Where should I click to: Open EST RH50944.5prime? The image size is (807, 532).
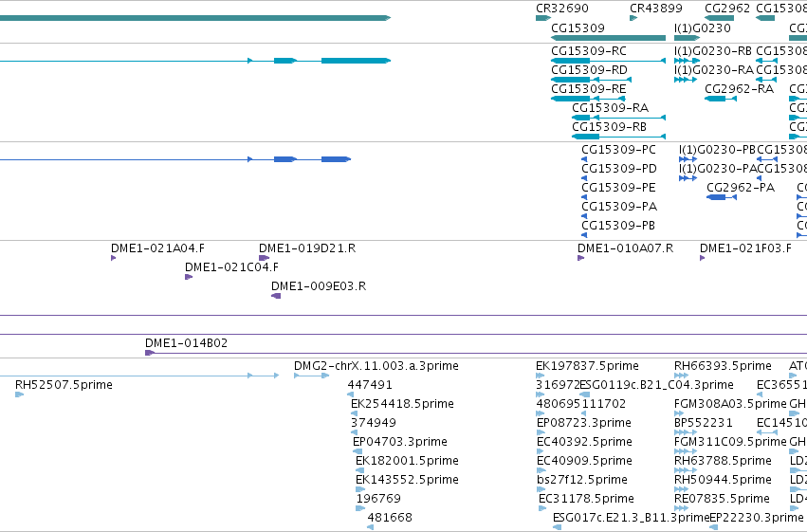724,480
